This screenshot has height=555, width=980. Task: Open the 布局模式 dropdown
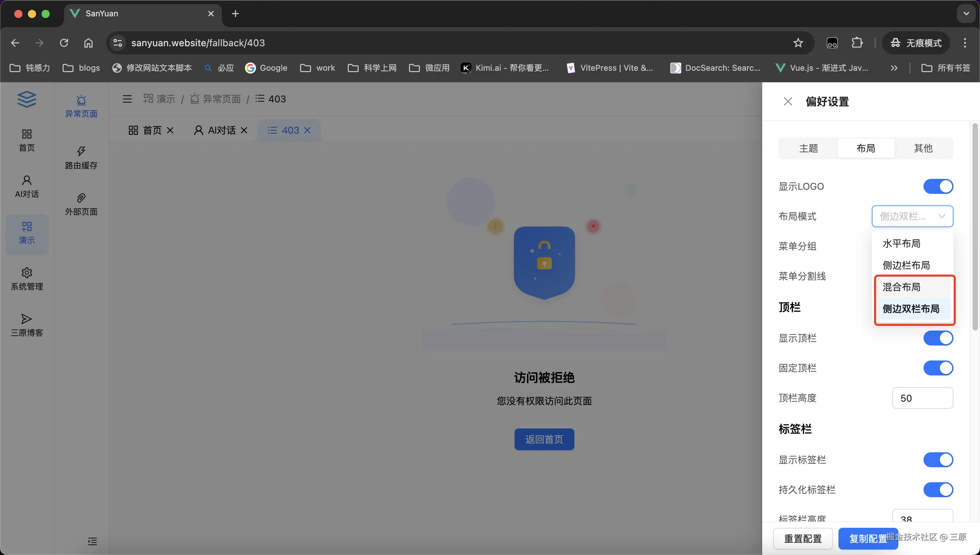[x=912, y=216]
